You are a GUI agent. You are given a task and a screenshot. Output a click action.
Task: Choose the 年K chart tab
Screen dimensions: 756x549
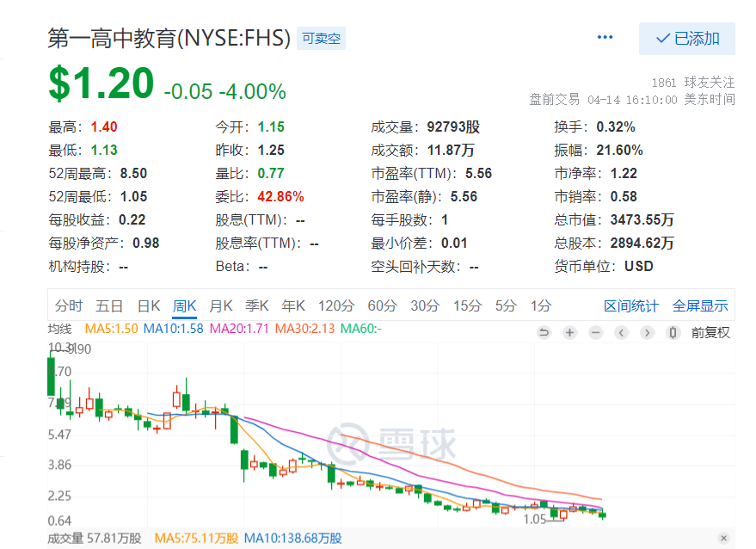(293, 305)
